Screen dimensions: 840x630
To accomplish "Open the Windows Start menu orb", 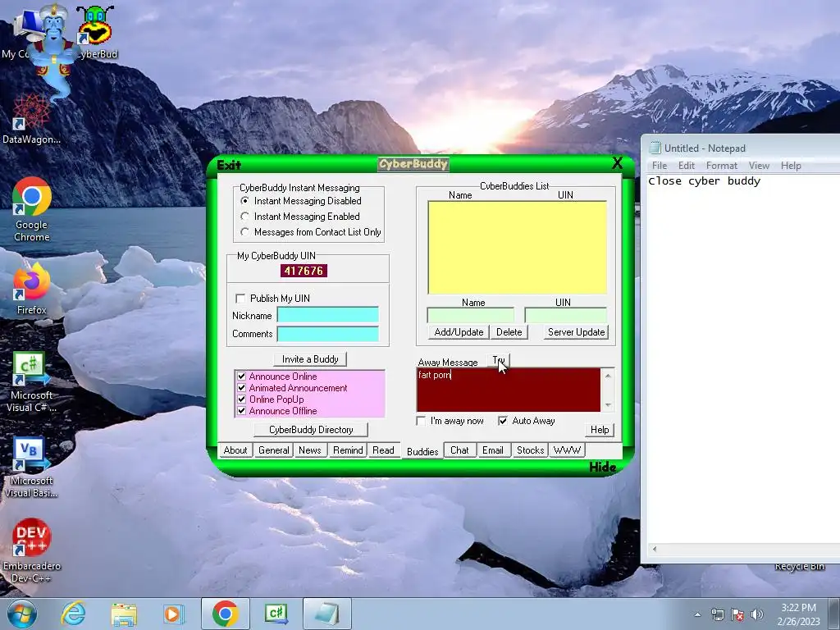I will coord(21,614).
